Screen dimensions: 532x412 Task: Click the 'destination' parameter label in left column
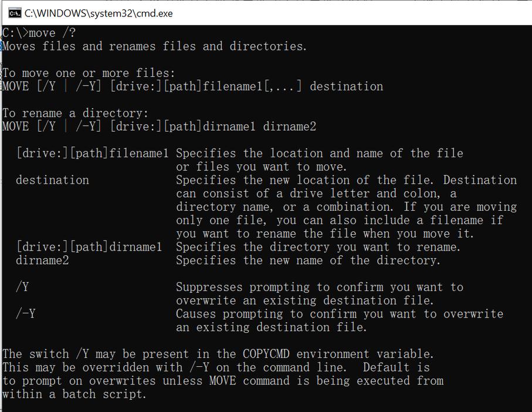coord(52,180)
